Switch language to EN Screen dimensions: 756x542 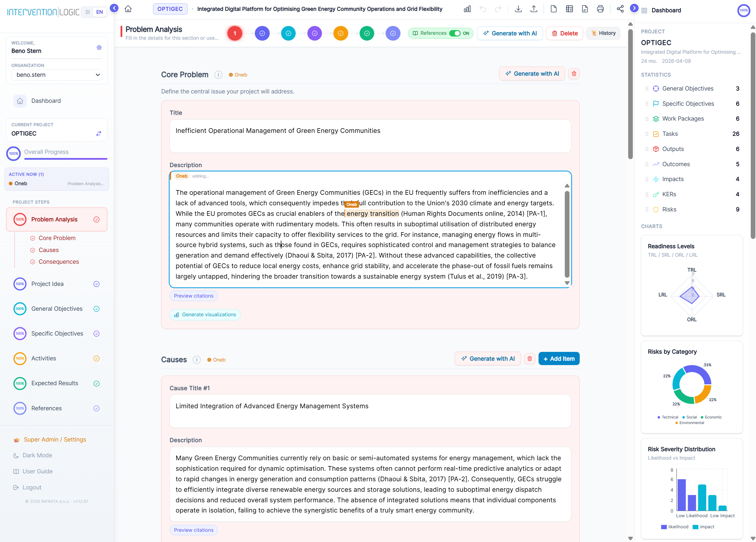[x=99, y=12]
